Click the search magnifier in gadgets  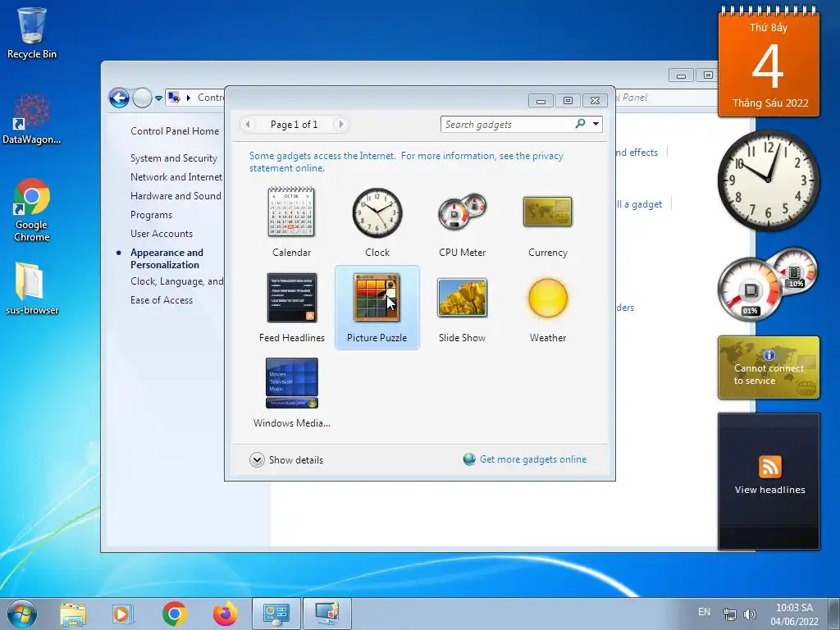coord(580,124)
